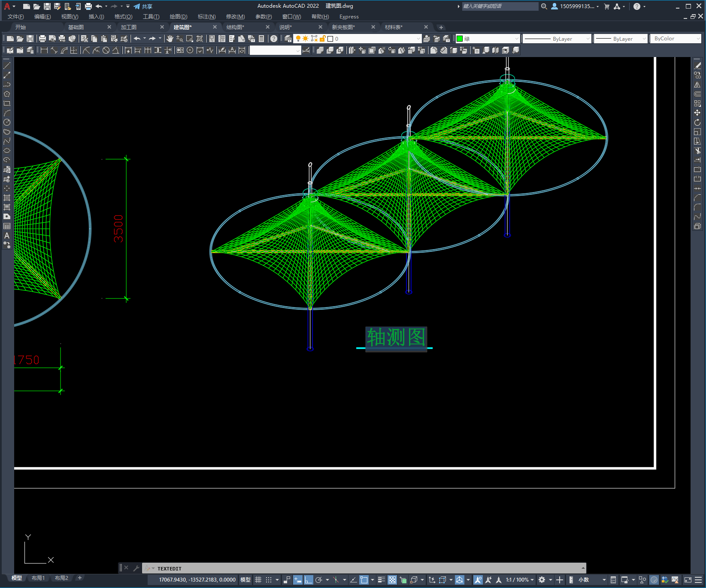Select the Move modify tool

click(x=697, y=113)
